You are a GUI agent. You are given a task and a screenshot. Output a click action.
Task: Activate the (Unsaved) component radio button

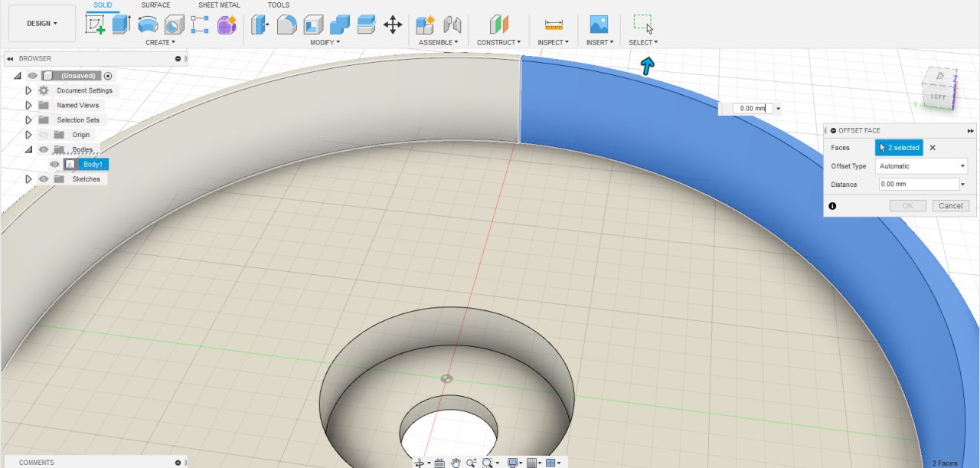click(108, 76)
